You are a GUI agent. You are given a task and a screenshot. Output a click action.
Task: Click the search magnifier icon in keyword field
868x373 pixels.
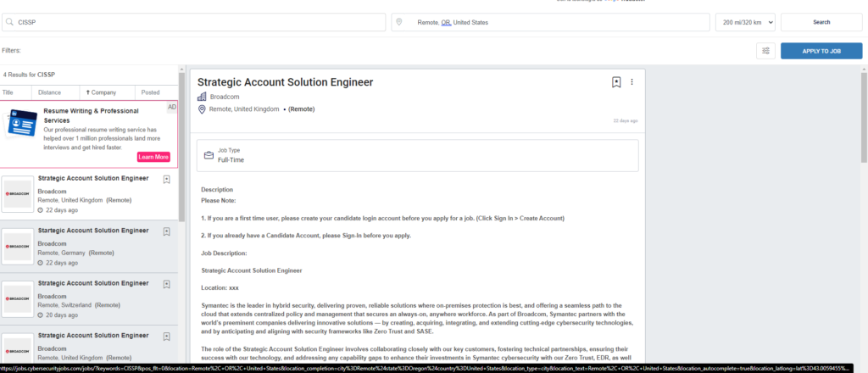point(9,22)
